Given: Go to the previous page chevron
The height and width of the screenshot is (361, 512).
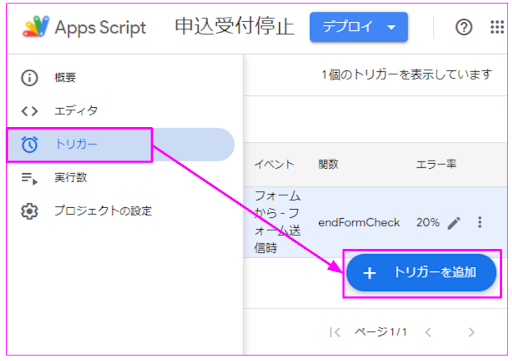Looking at the screenshot, I should 428,332.
